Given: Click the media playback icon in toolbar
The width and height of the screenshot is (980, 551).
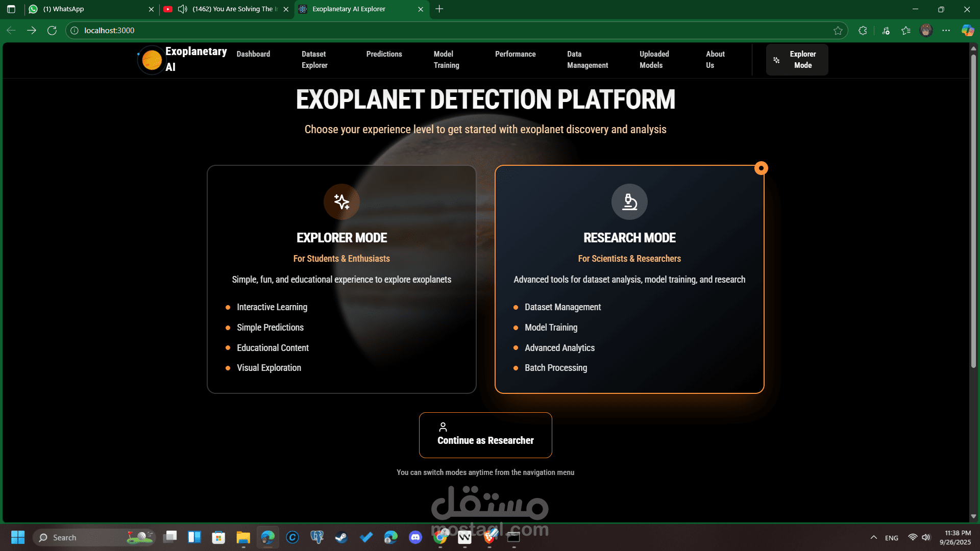Looking at the screenshot, I should pos(886,30).
